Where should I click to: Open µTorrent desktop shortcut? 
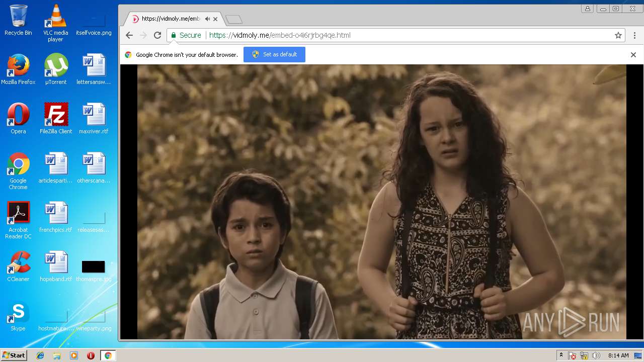point(55,69)
